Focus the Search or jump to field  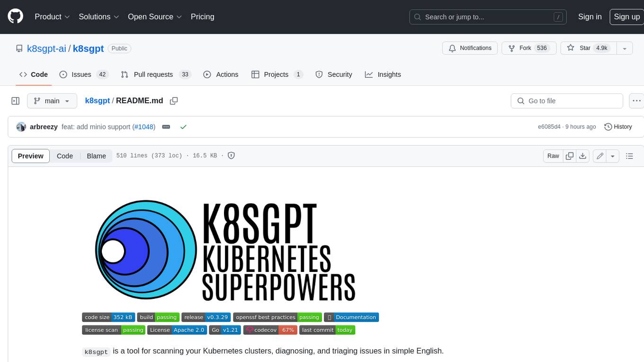click(488, 17)
